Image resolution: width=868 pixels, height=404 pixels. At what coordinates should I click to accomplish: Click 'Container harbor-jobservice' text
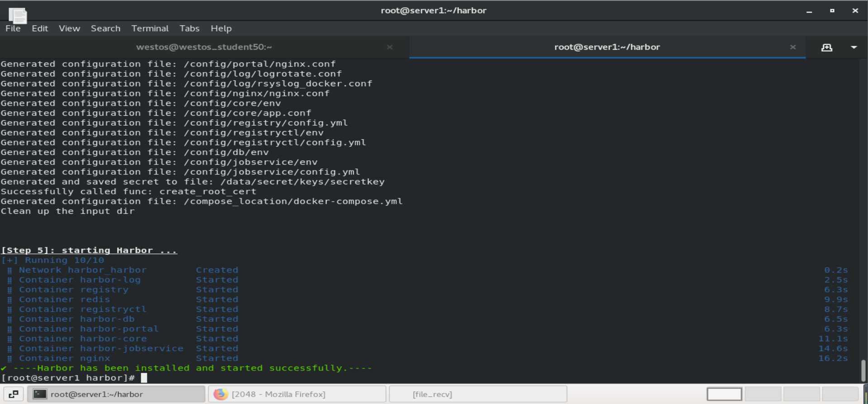coord(101,348)
